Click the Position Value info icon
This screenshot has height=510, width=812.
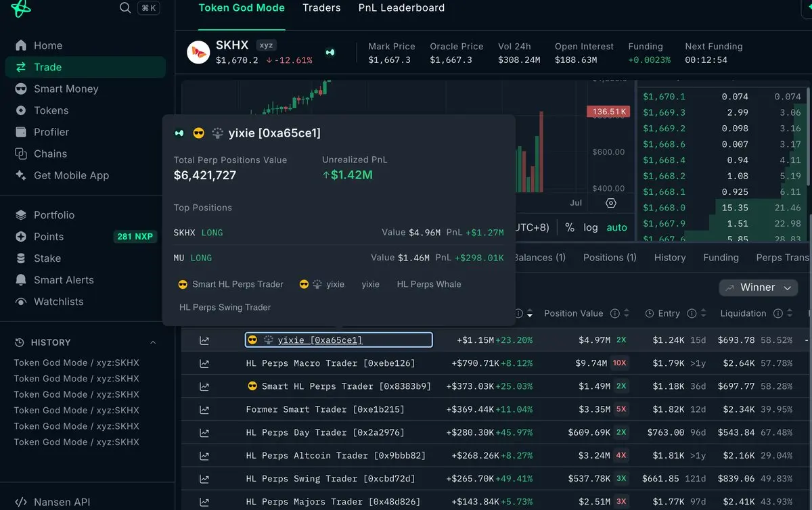(x=615, y=313)
